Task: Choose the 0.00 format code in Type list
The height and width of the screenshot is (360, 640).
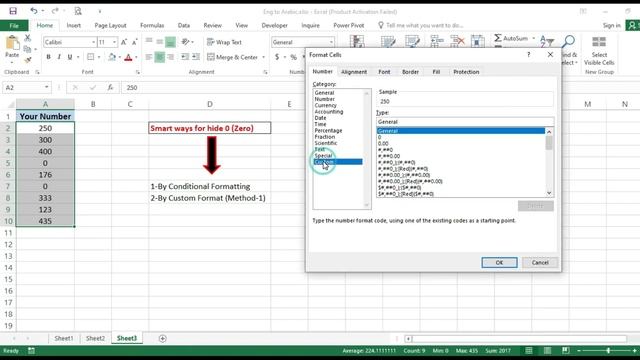Action: coord(383,143)
